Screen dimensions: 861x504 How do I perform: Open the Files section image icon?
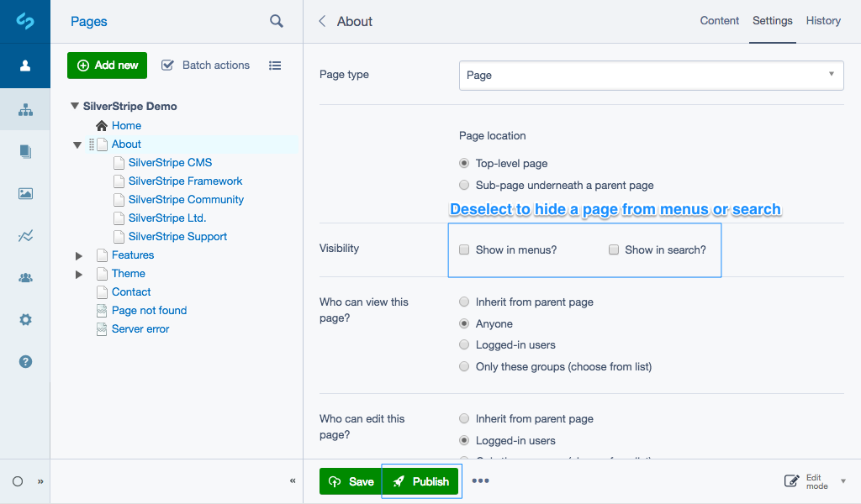pos(25,193)
